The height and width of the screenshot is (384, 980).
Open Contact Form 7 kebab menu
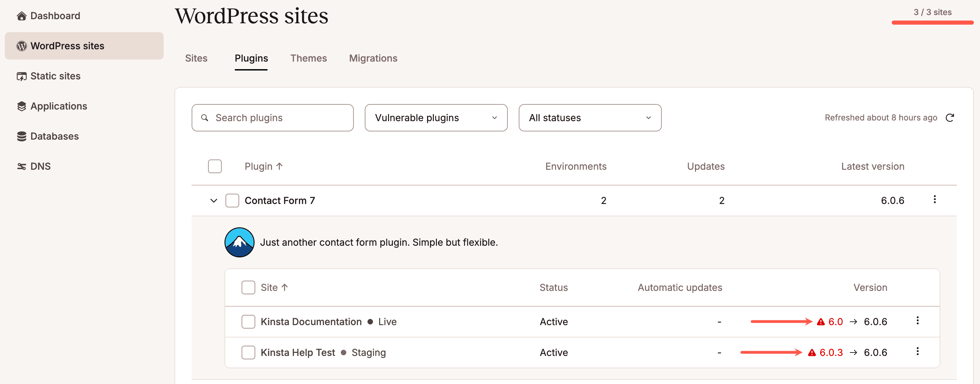[935, 200]
